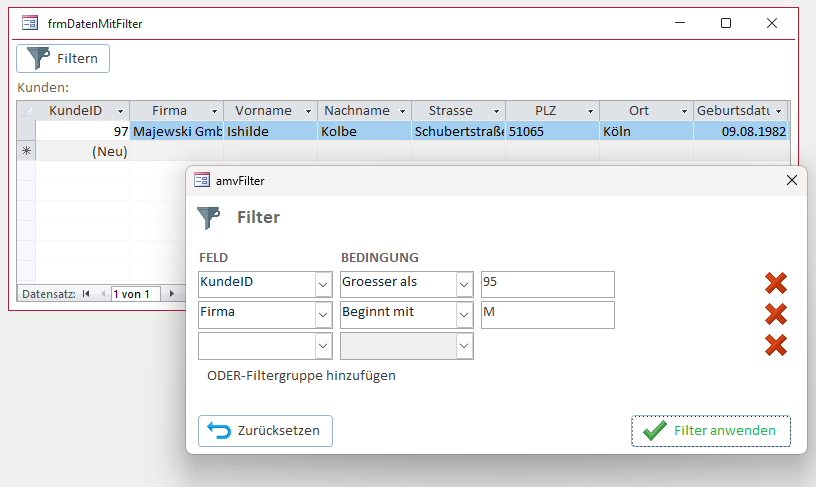Click the (Neu) cell in the new row

pyautogui.click(x=83, y=151)
